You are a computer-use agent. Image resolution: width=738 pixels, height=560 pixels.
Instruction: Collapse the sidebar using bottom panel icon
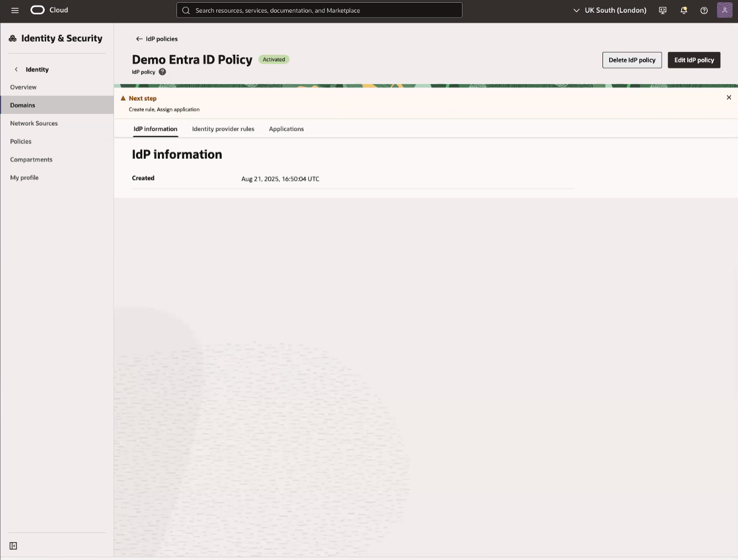pos(13,546)
